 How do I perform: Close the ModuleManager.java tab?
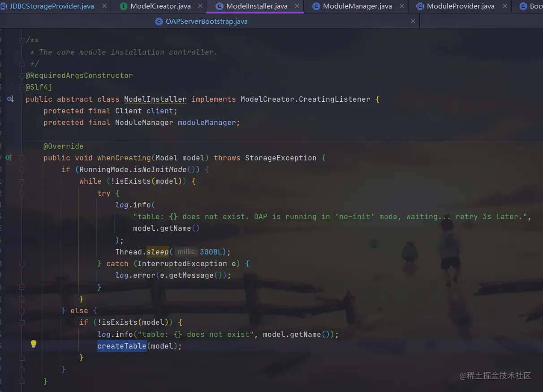pos(401,6)
